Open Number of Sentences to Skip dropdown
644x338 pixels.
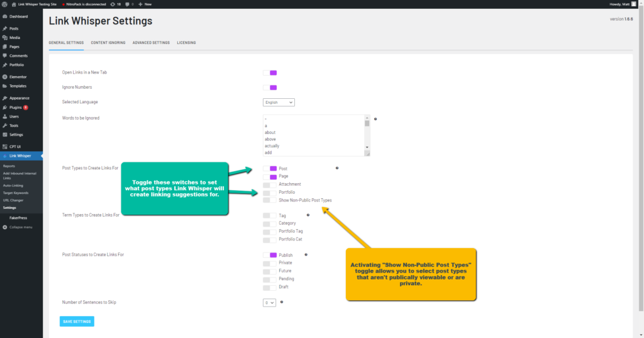[269, 303]
